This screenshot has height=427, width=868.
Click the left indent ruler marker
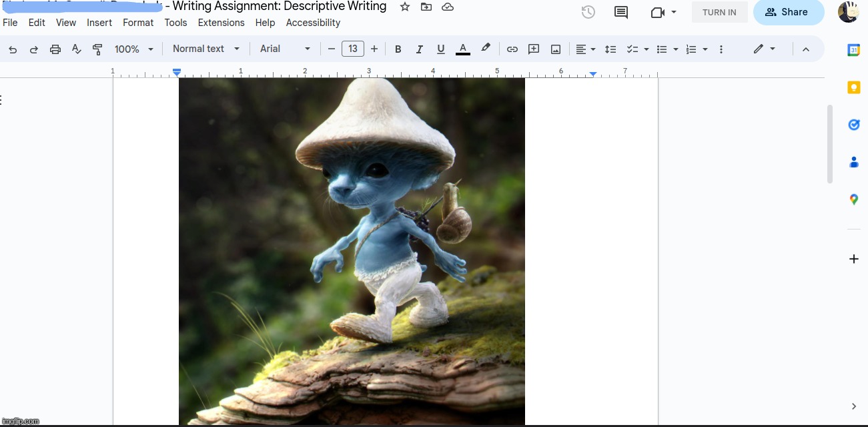(x=177, y=72)
